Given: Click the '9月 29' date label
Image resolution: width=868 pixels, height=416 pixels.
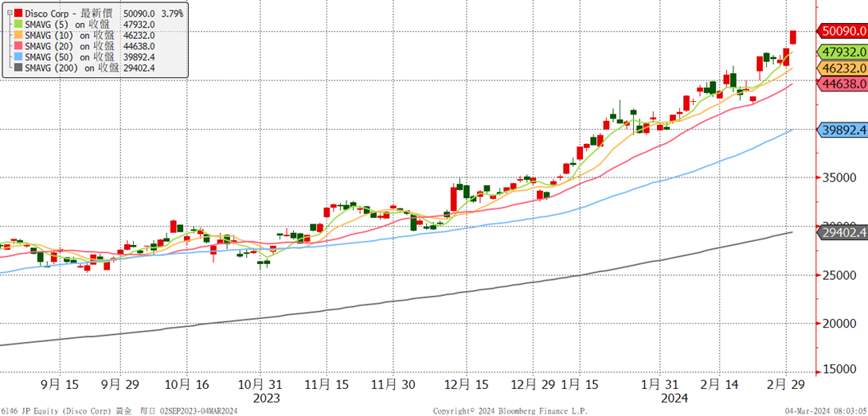Looking at the screenshot, I should click(x=121, y=383).
